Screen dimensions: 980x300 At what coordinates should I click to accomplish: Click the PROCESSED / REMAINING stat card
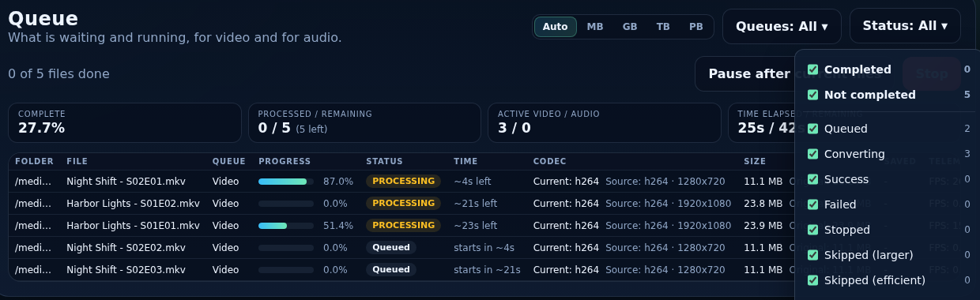pos(364,122)
